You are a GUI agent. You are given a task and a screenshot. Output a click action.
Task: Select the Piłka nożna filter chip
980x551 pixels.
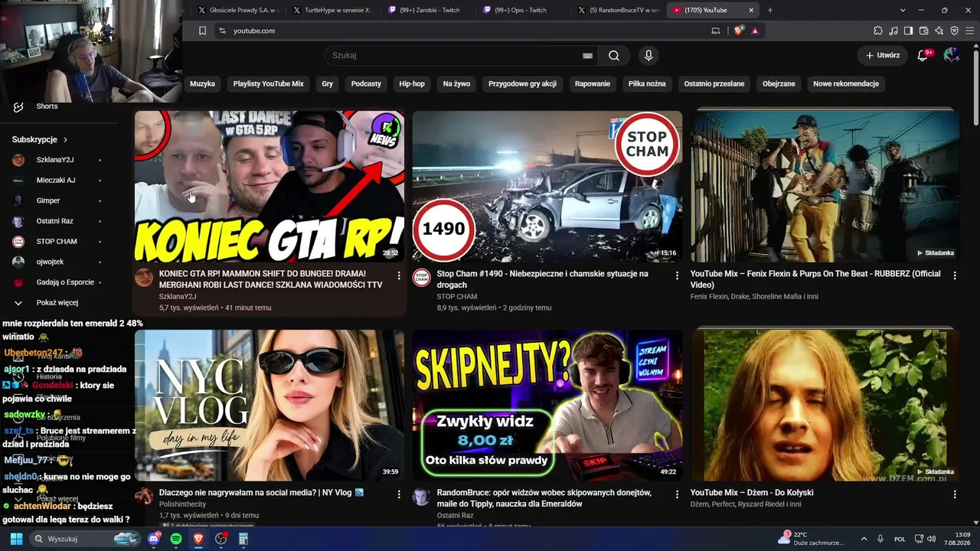(x=647, y=83)
